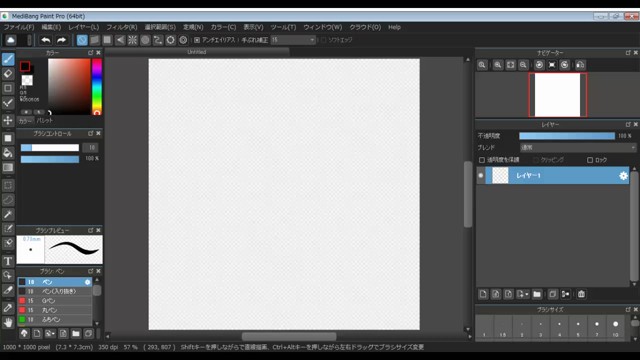The width and height of the screenshot is (640, 360).
Task: Select the Lasso tool
Action: click(x=8, y=200)
